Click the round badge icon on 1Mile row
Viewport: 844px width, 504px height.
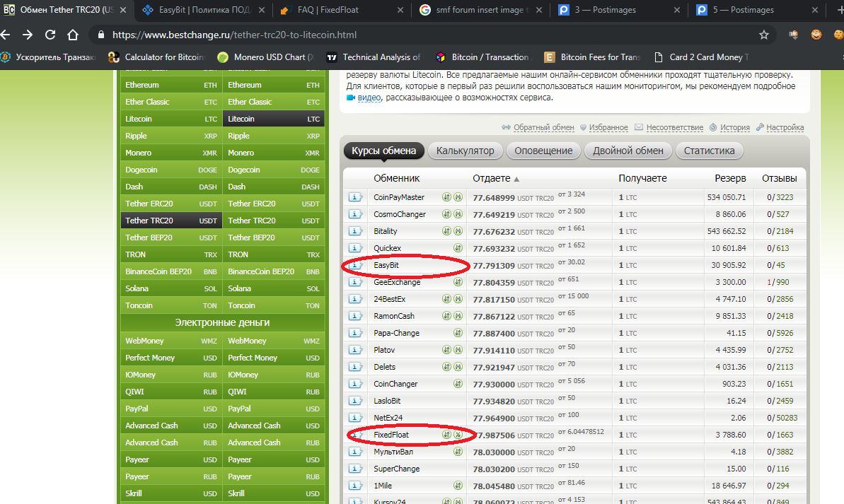pos(458,486)
